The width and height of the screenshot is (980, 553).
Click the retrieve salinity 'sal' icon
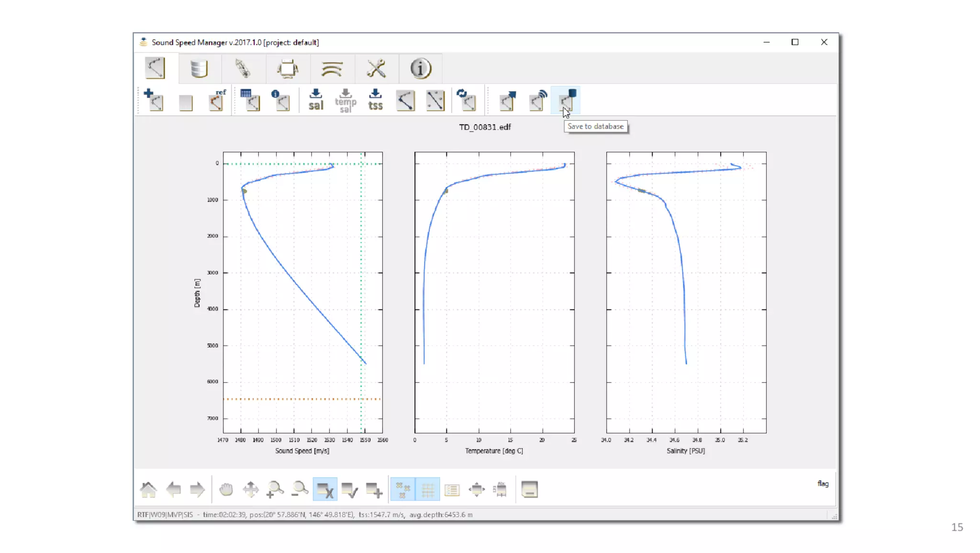pos(315,100)
